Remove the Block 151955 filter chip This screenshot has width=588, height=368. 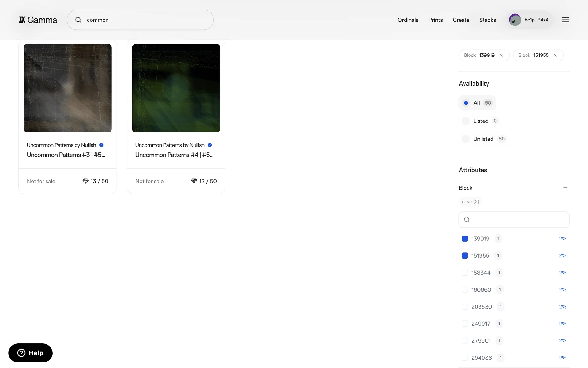[555, 55]
